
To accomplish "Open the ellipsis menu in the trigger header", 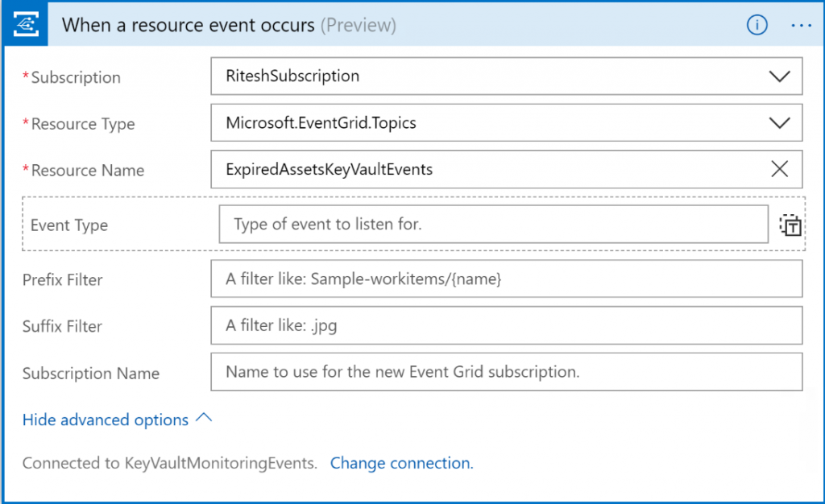I will 801,25.
